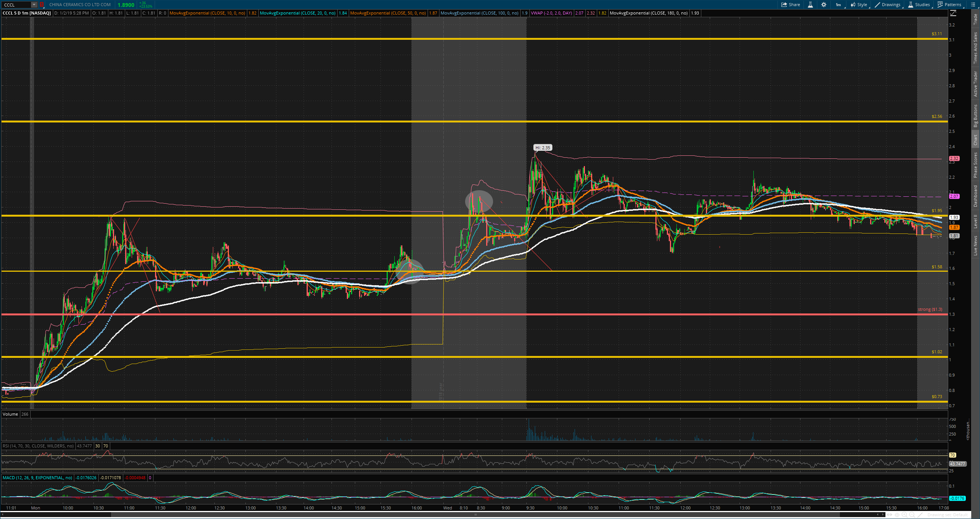980x519 pixels.
Task: Open the Studies dropdown
Action: click(919, 5)
